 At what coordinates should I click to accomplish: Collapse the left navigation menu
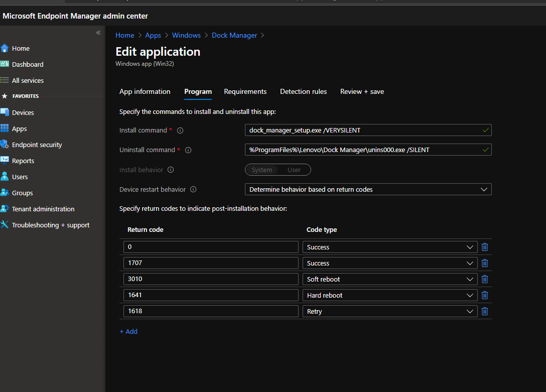(98, 33)
